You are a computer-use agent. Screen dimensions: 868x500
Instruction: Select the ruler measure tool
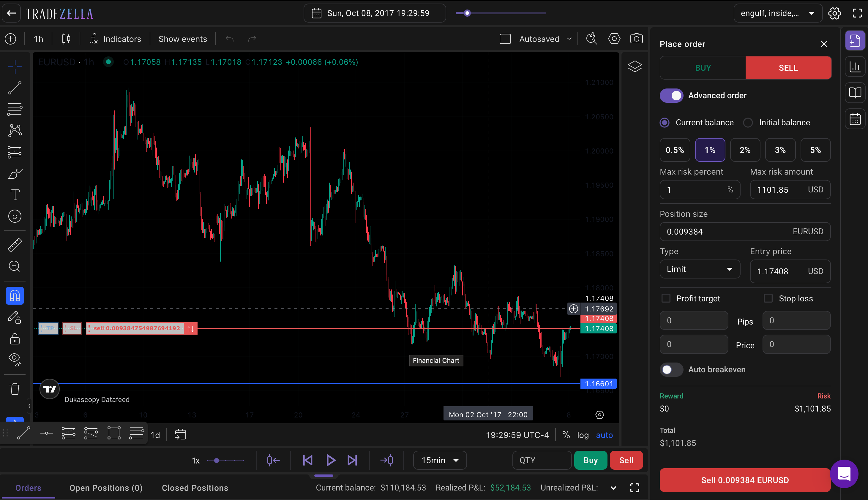pos(15,245)
